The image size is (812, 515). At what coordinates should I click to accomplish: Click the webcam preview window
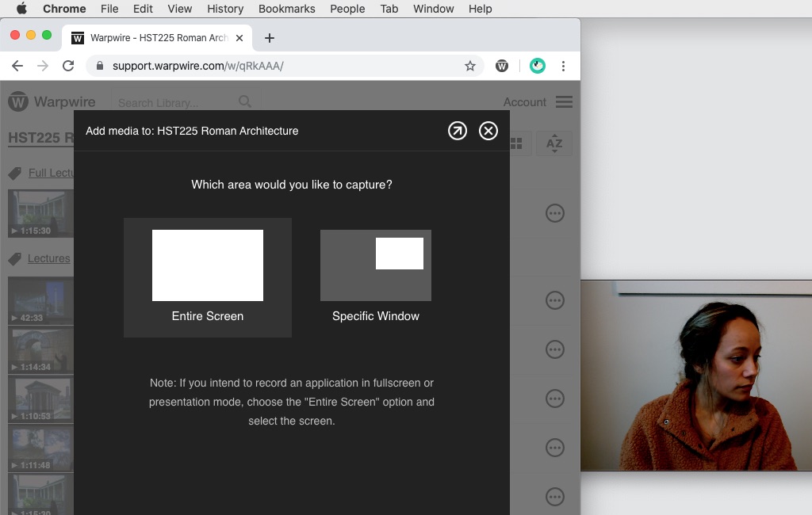(x=696, y=376)
